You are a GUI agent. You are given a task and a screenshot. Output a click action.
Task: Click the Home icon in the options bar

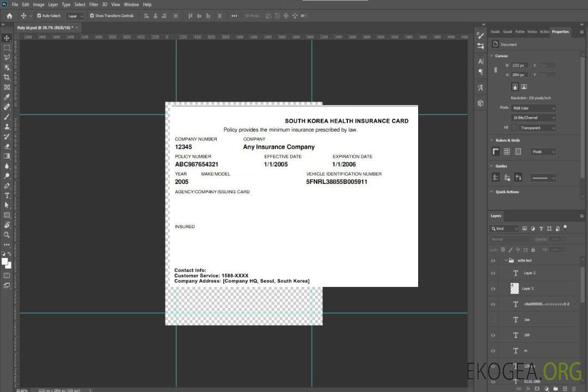click(9, 16)
